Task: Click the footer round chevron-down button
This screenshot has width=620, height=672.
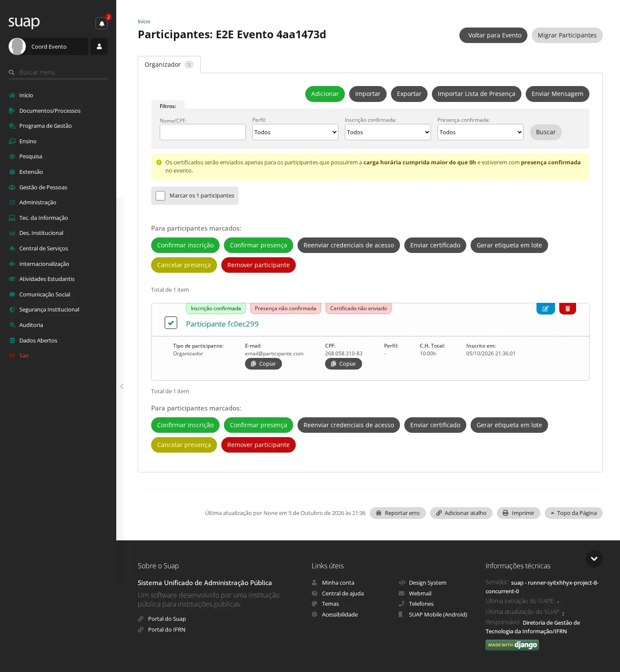Action: pos(594,559)
